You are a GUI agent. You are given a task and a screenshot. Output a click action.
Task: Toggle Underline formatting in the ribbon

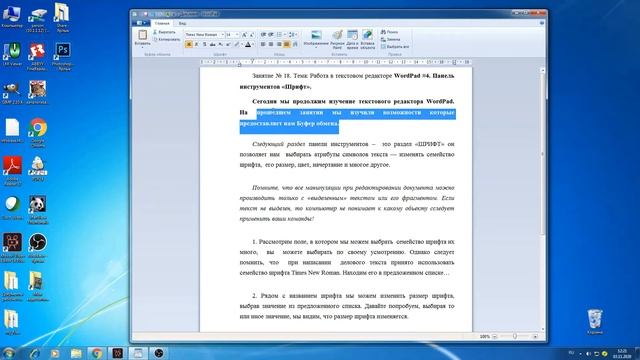click(x=204, y=44)
